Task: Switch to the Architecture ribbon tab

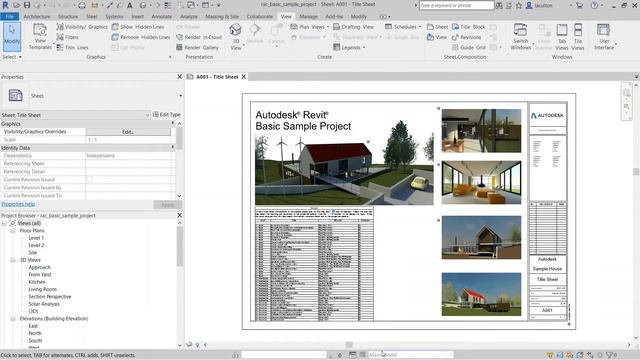Action: [37, 16]
